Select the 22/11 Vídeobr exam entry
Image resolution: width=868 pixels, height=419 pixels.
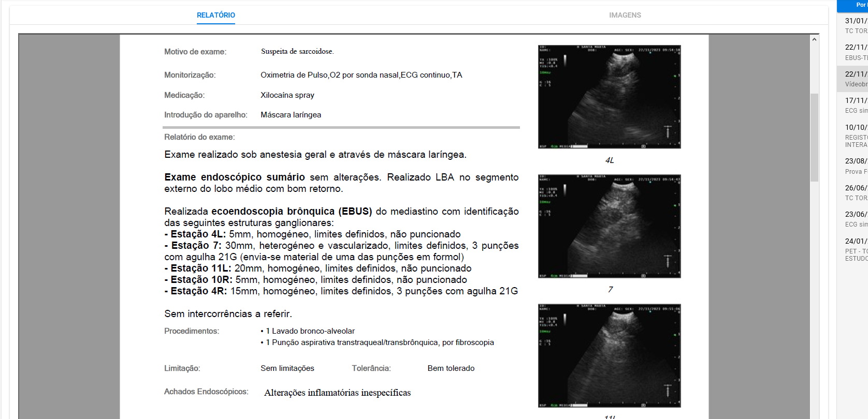click(x=856, y=79)
